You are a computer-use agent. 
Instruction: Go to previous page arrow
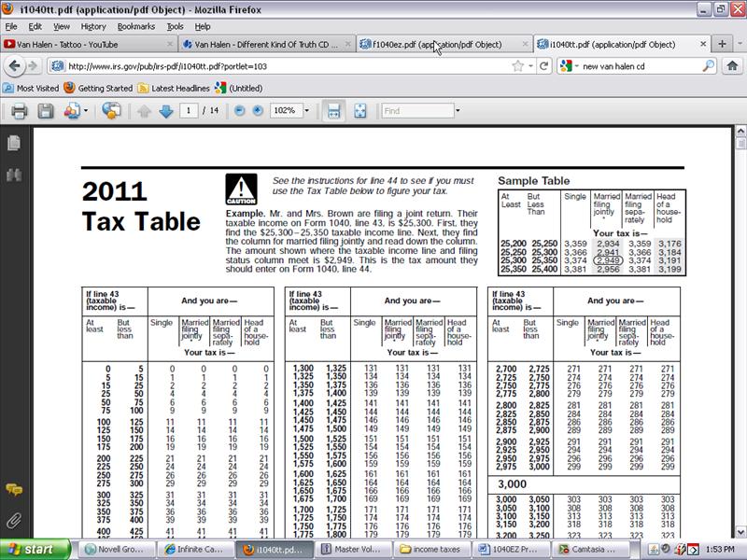[144, 111]
